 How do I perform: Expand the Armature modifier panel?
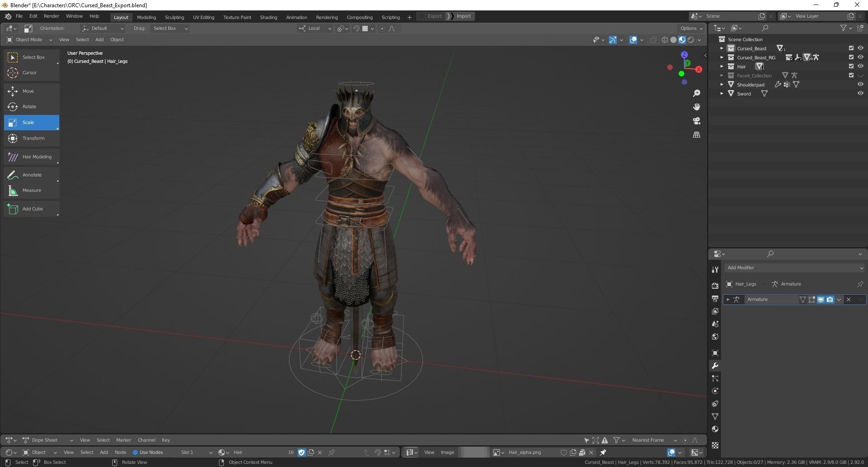pos(728,300)
